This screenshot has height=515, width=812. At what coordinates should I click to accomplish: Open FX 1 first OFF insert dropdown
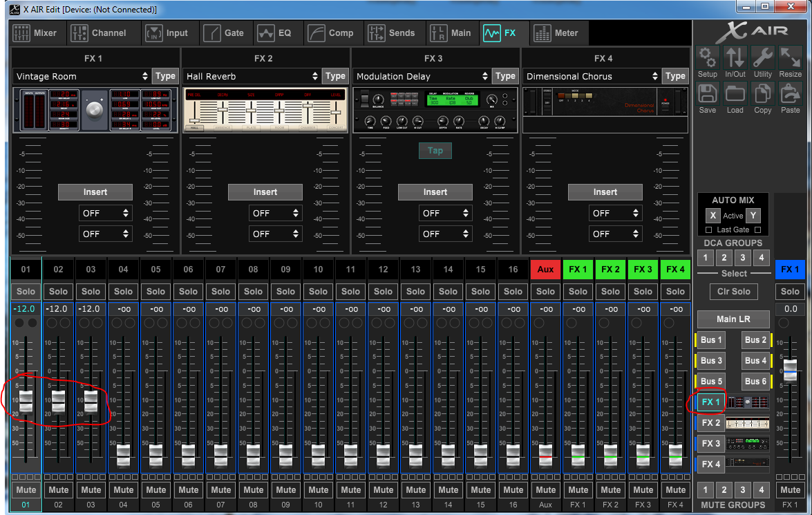(105, 213)
